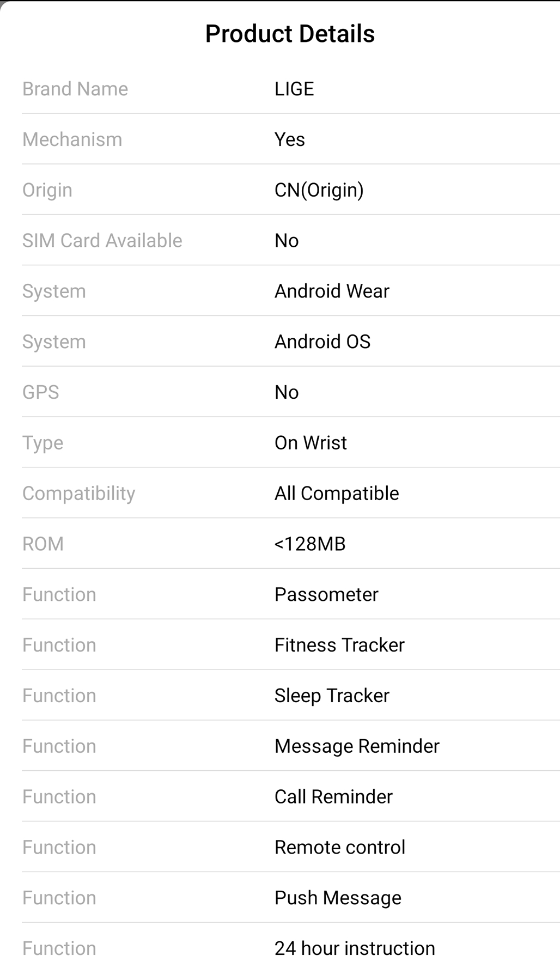Select the Fitness Tracker function entry
This screenshot has width=560, height=962.
(339, 645)
